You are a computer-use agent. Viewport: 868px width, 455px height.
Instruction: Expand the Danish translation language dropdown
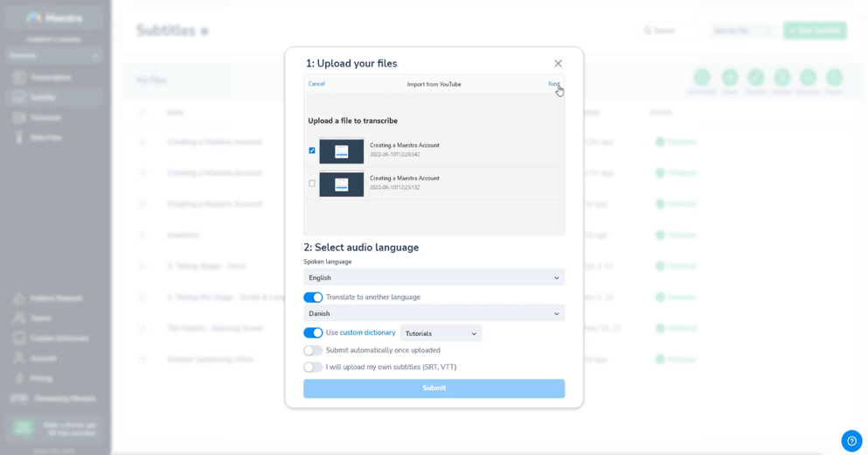point(434,313)
